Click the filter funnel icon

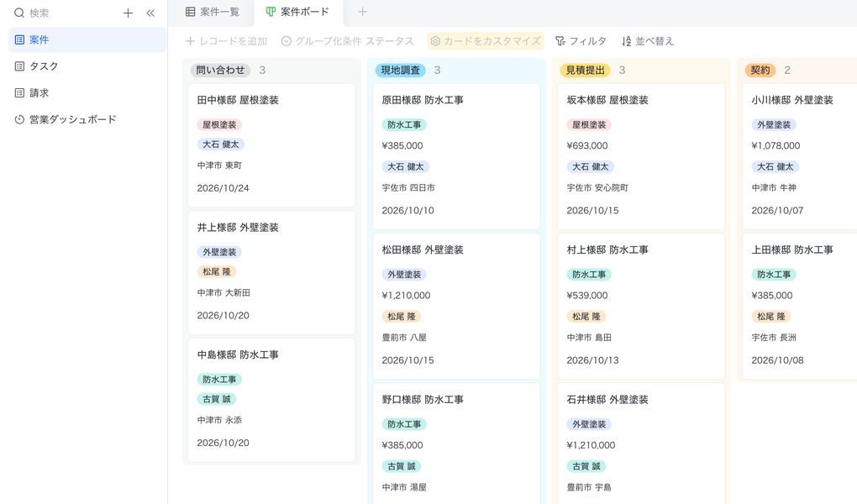pyautogui.click(x=560, y=41)
